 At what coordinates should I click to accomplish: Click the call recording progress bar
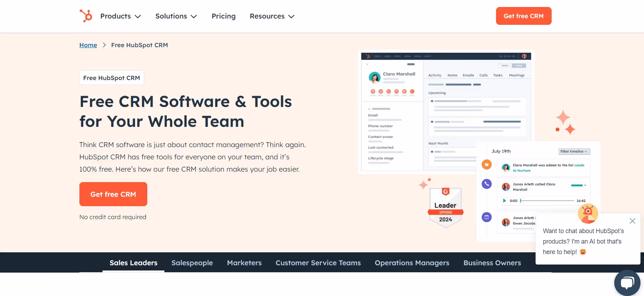547,201
